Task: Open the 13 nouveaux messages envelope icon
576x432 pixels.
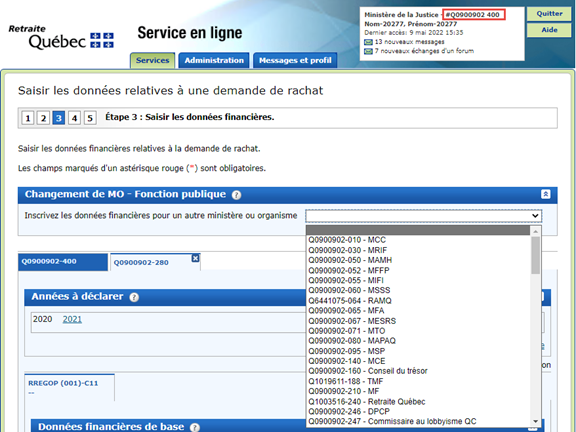Action: [x=368, y=42]
